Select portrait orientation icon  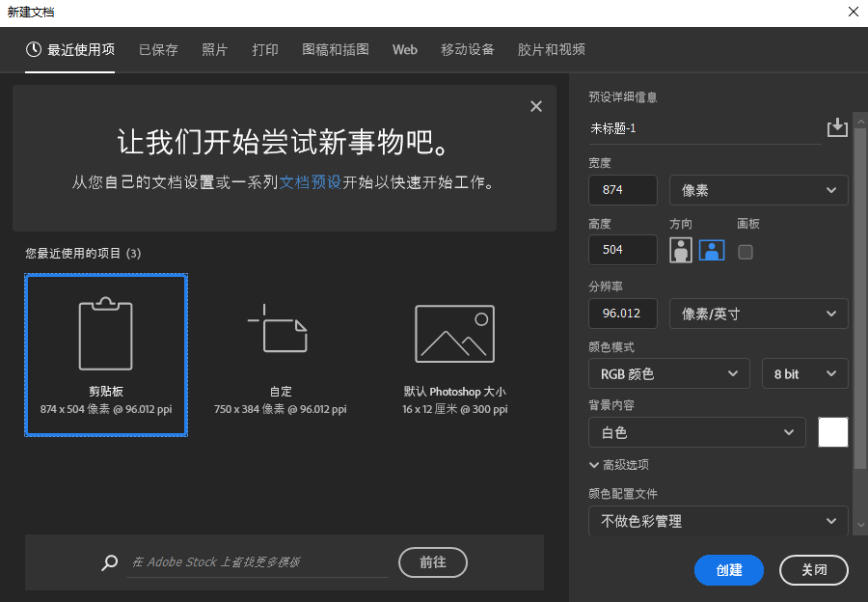[x=682, y=250]
